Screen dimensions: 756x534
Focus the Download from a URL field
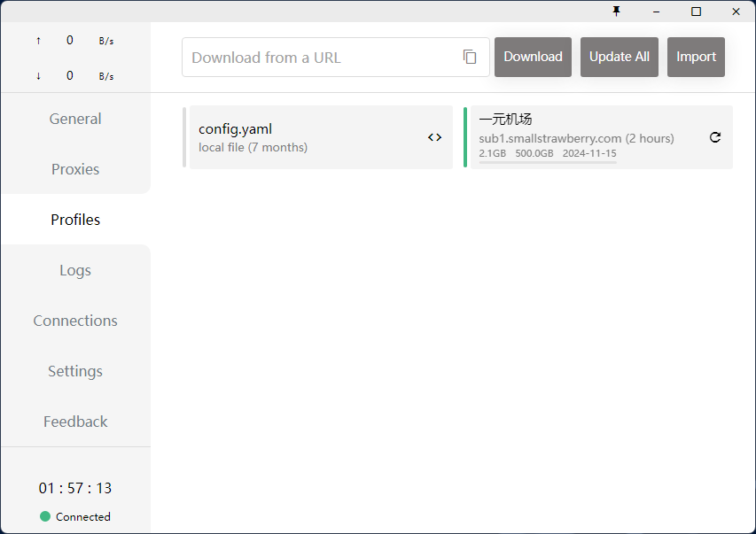click(321, 58)
